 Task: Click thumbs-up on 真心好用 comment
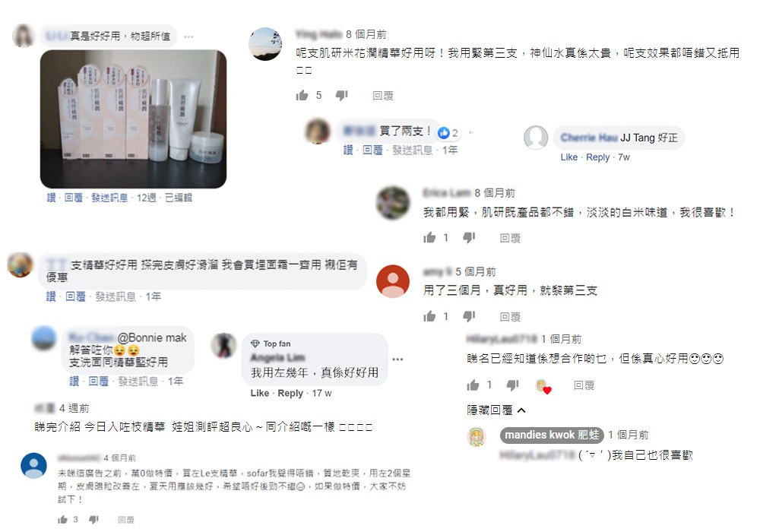click(473, 385)
